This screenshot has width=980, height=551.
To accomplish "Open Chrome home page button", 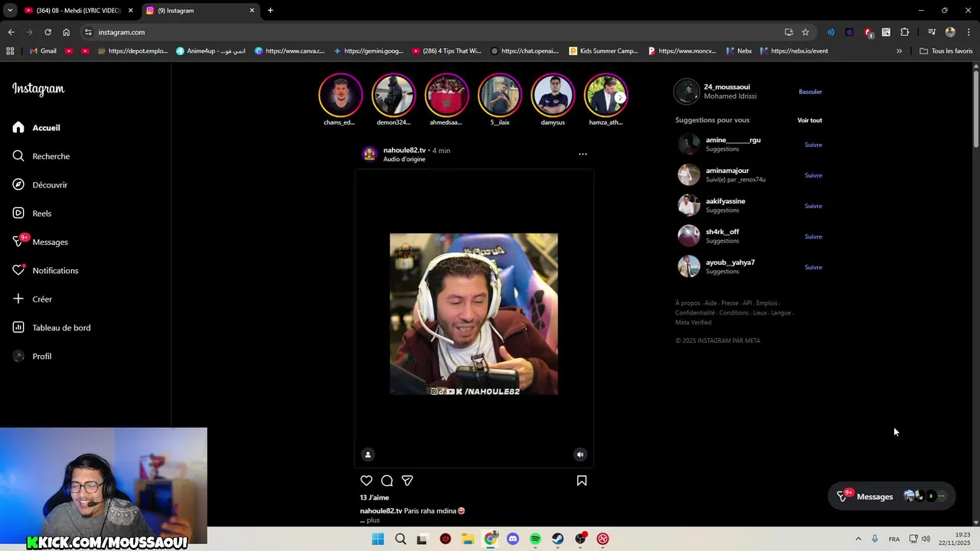I will point(66,32).
